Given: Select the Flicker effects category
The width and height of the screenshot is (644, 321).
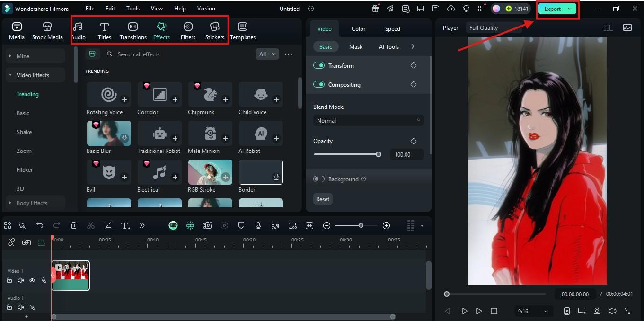Looking at the screenshot, I should pyautogui.click(x=25, y=169).
